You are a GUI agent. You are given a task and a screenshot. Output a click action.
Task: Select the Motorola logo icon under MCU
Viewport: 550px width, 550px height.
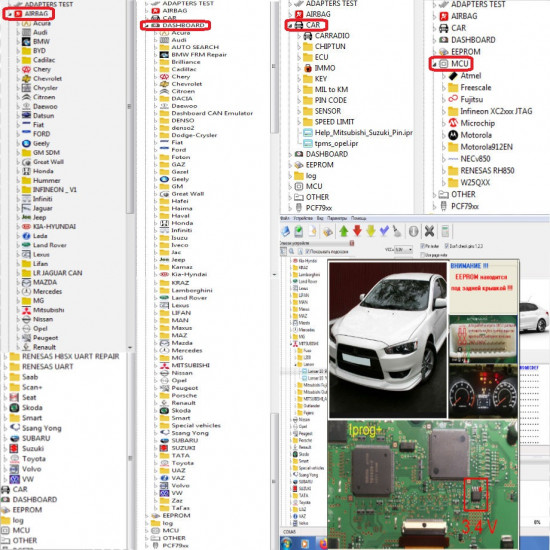453,135
